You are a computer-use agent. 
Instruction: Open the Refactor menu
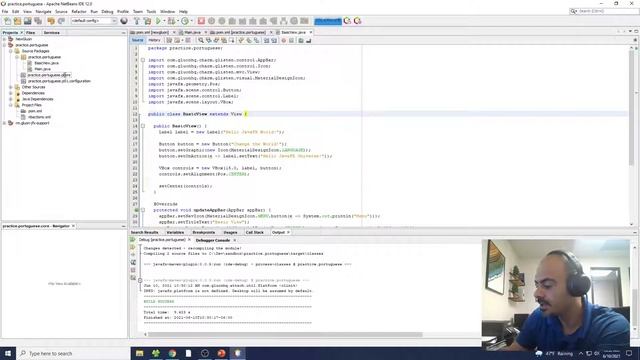79,11
